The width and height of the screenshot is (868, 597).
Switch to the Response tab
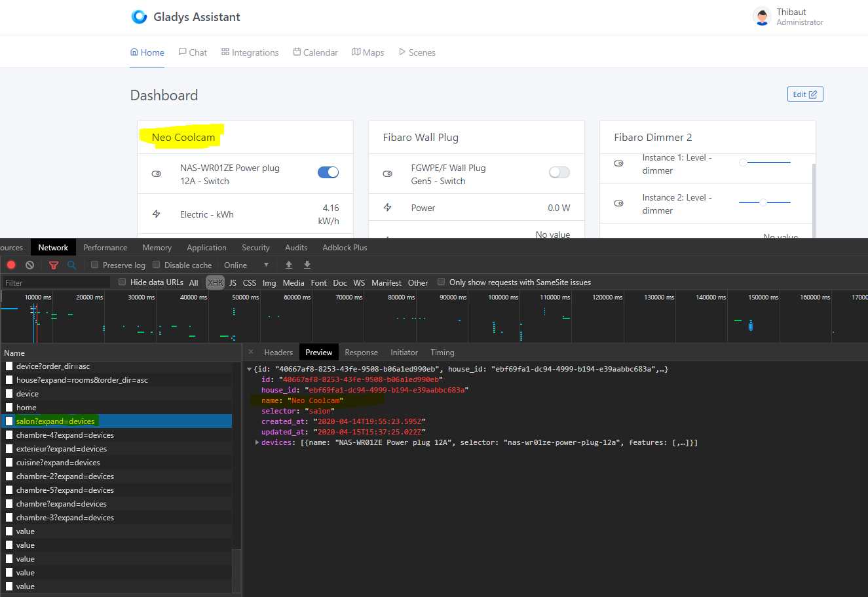tap(361, 352)
